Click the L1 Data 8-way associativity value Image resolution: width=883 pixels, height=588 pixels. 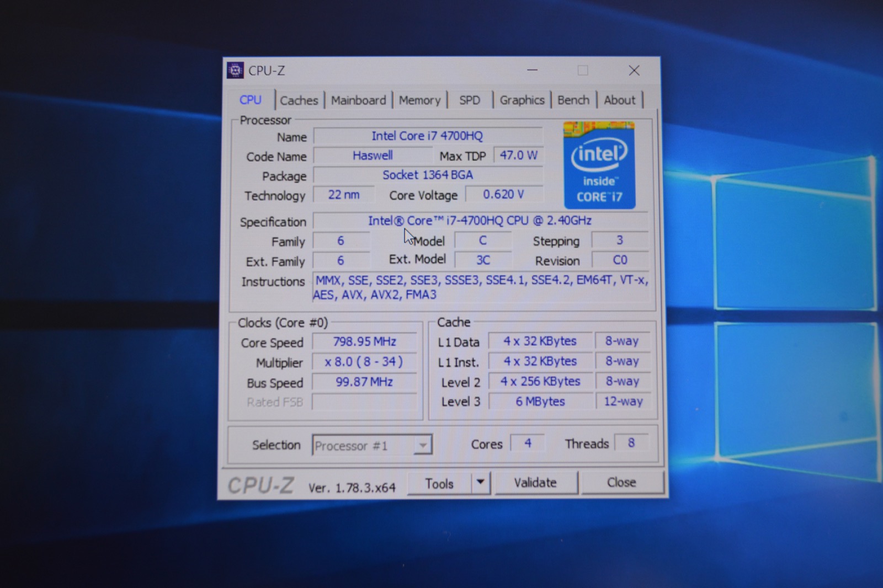tap(622, 341)
